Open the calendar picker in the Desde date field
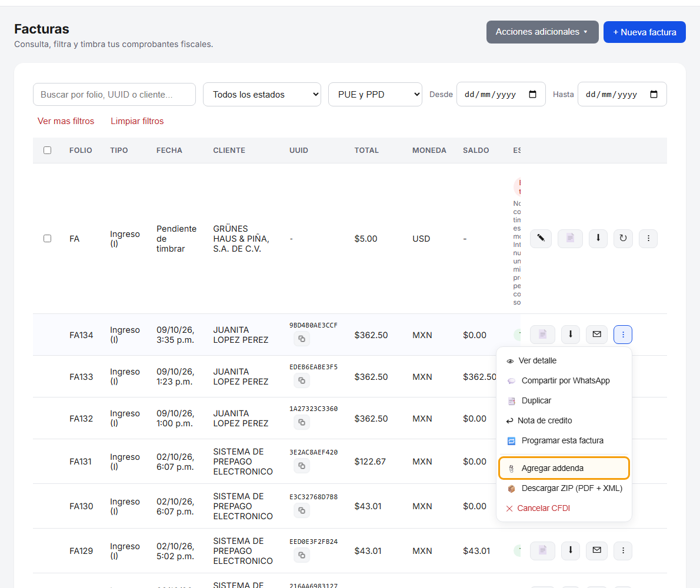 click(532, 95)
